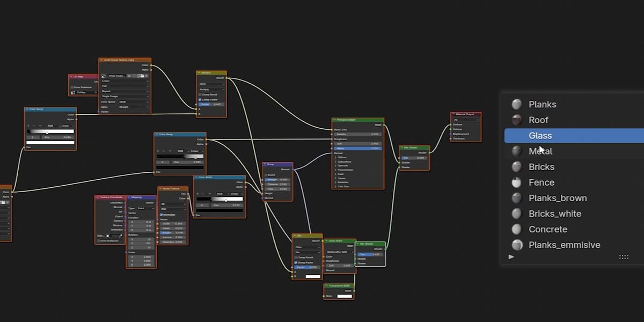Click the Transparent BSDF white color swatch
The image size is (644, 322).
[x=344, y=296]
